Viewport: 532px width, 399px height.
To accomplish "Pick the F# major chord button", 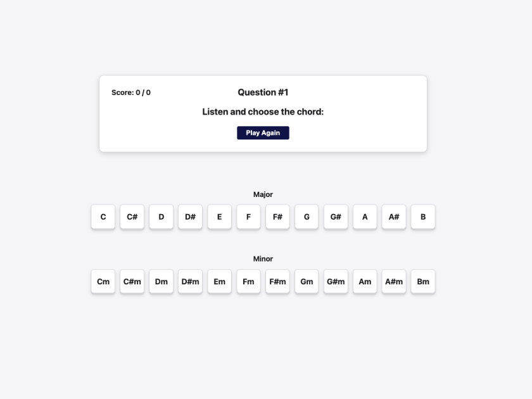I will pyautogui.click(x=277, y=217).
